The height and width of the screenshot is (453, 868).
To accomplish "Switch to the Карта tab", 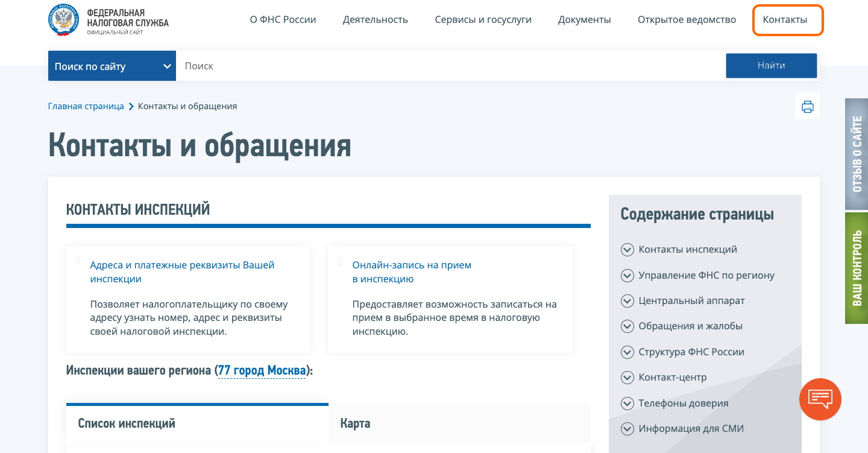I will (x=355, y=423).
